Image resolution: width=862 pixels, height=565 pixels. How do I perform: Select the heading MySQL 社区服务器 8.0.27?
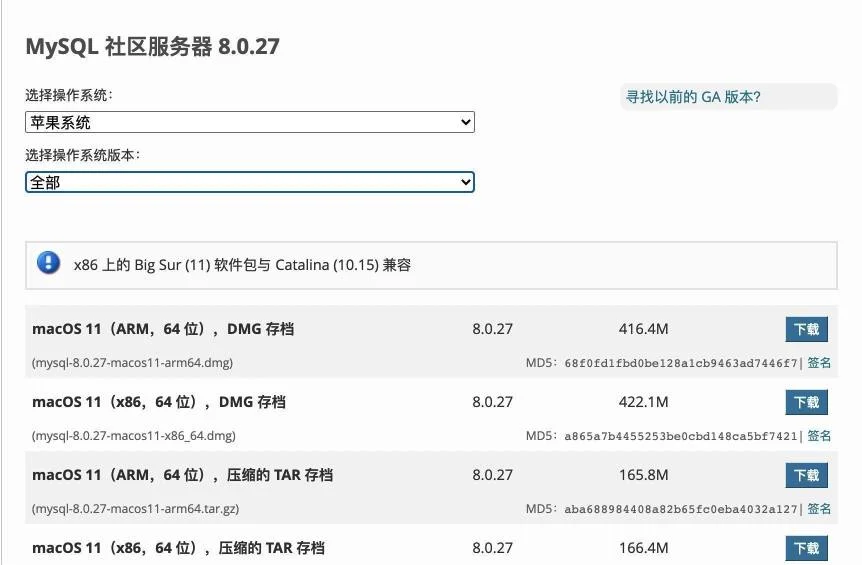coord(152,46)
